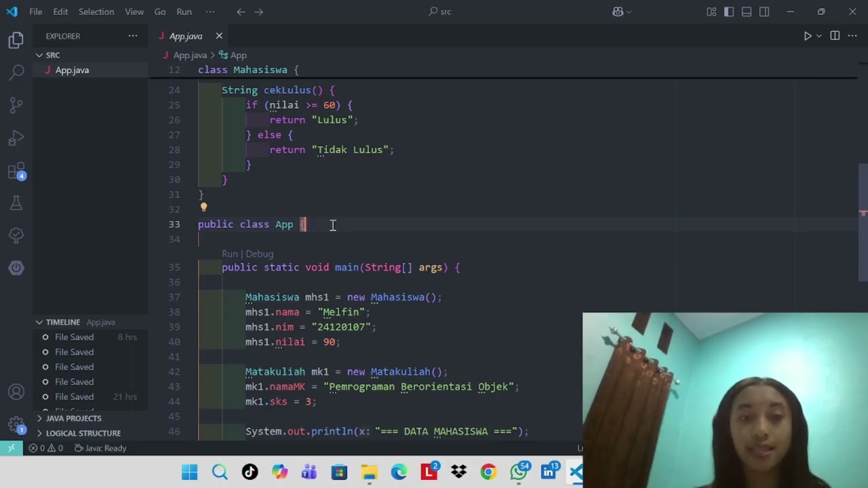
Task: Open the Source Control view
Action: click(x=16, y=105)
